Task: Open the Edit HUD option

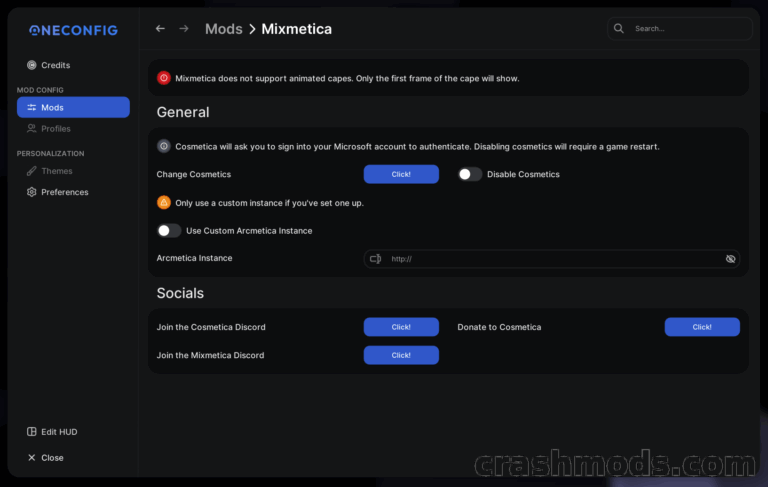Action: (52, 432)
